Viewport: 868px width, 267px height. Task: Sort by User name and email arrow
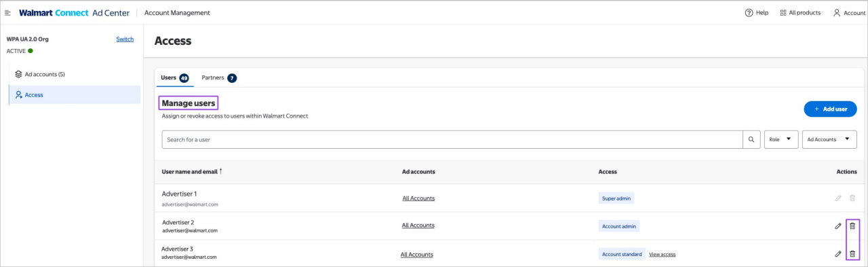click(220, 171)
